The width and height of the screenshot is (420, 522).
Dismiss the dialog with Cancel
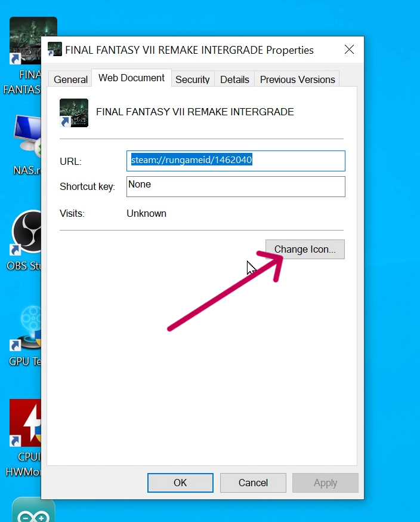253,483
